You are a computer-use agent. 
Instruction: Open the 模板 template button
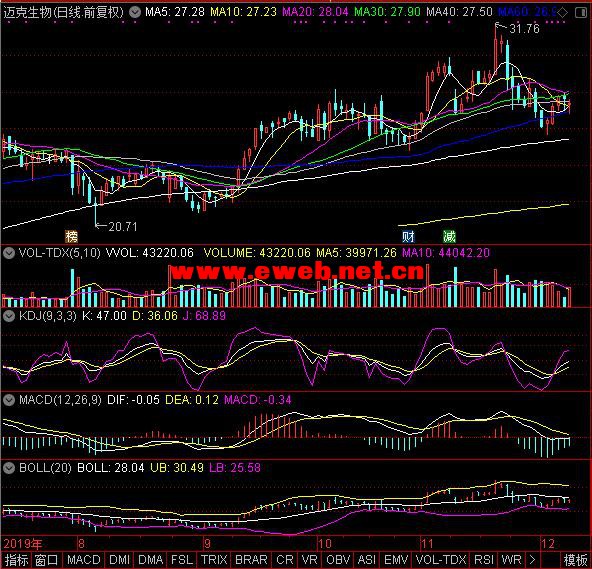(x=575, y=560)
